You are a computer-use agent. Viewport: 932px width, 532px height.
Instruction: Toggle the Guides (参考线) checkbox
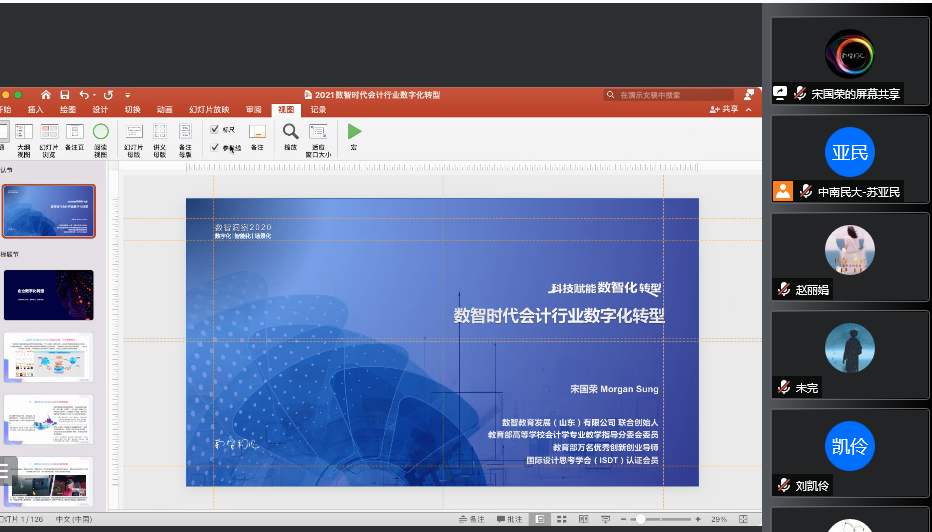215,147
